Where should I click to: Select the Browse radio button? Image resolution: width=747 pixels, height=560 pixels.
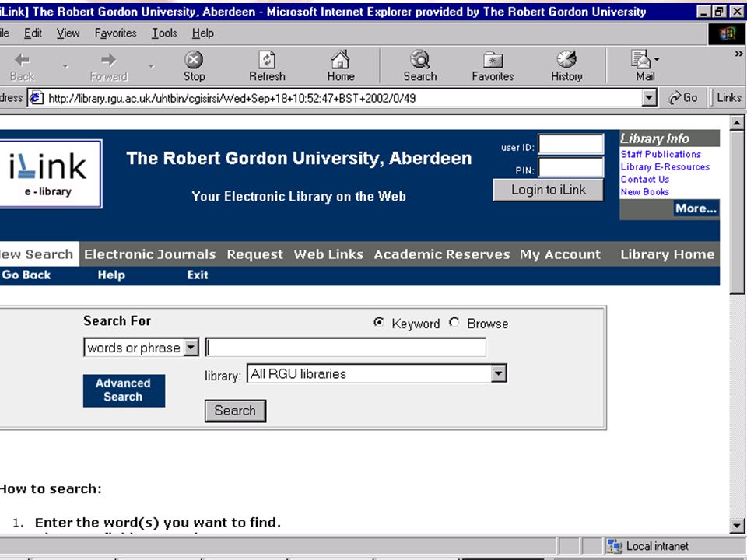[x=454, y=322]
